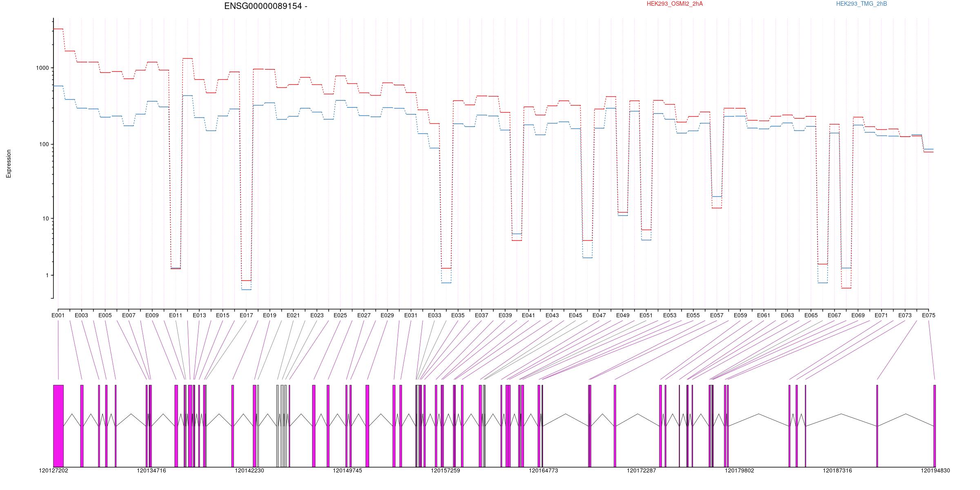
Task: Click exon label E053
Action: point(670,315)
